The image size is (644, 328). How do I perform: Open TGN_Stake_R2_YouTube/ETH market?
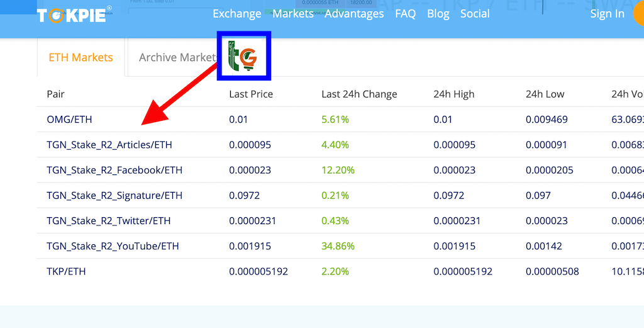[x=113, y=246]
